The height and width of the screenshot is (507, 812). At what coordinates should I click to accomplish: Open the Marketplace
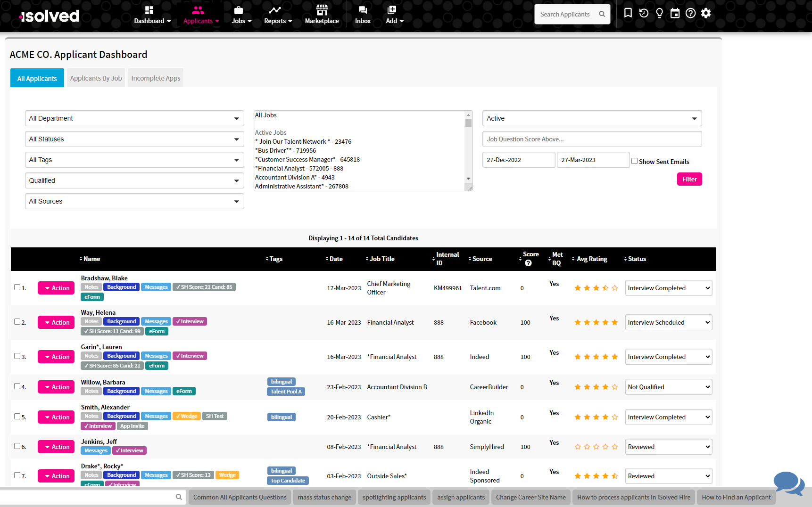(322, 15)
